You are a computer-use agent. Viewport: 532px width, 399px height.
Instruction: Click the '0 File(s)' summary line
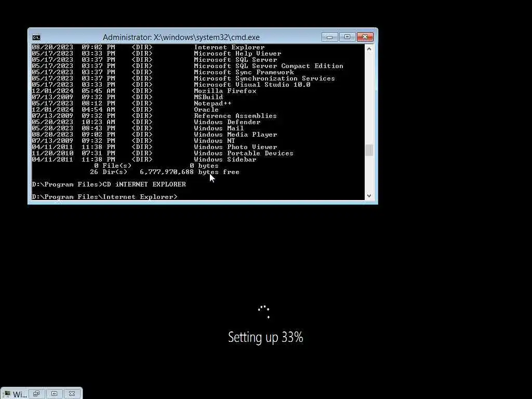pyautogui.click(x=156, y=166)
